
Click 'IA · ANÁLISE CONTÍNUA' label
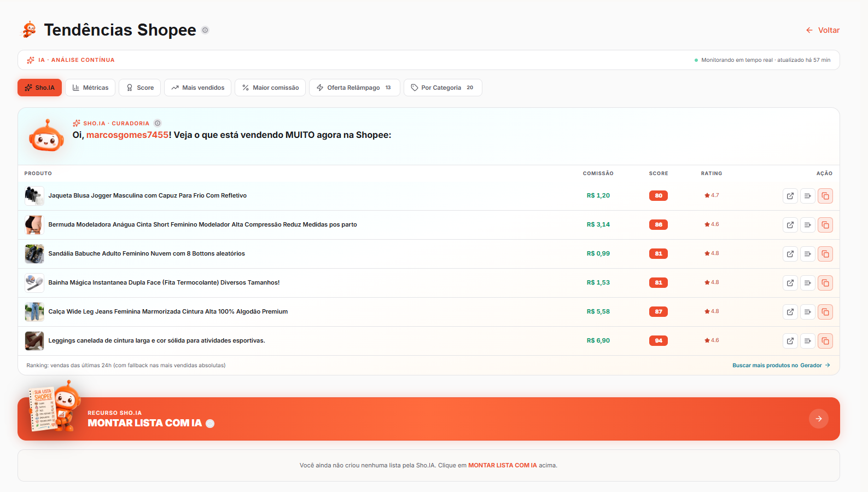coord(77,60)
